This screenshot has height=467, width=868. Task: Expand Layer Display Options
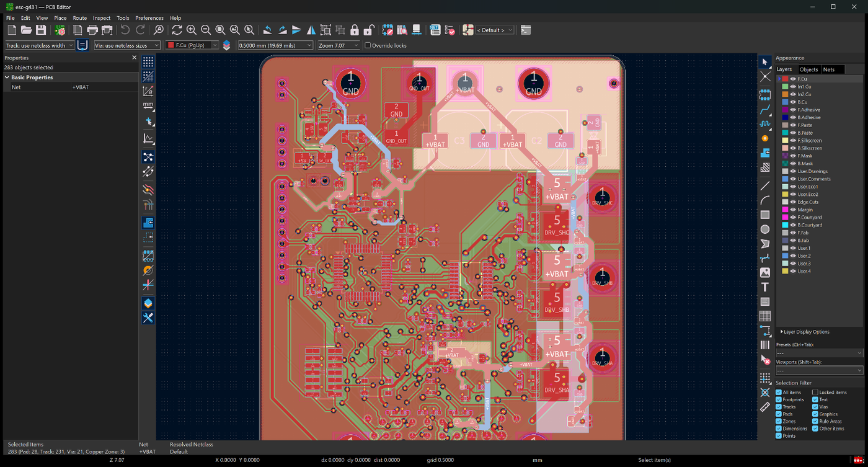[x=805, y=332]
